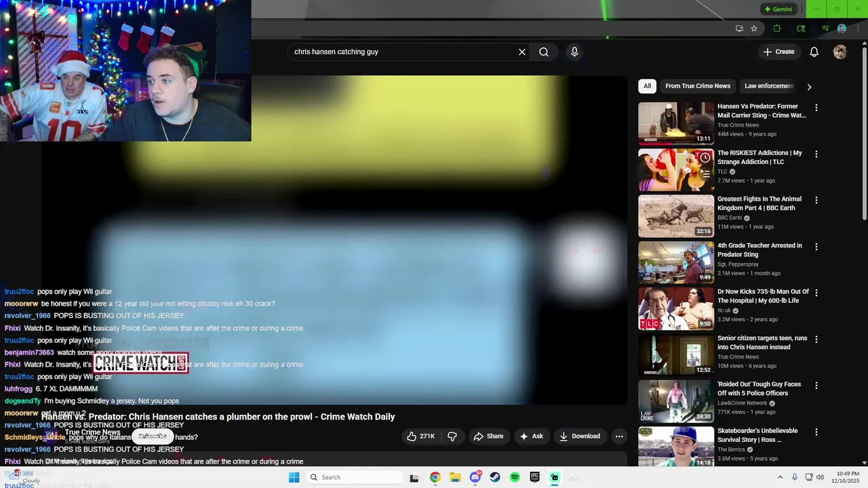Open YouTube notifications bell
The width and height of the screenshot is (868, 488).
(x=814, y=52)
